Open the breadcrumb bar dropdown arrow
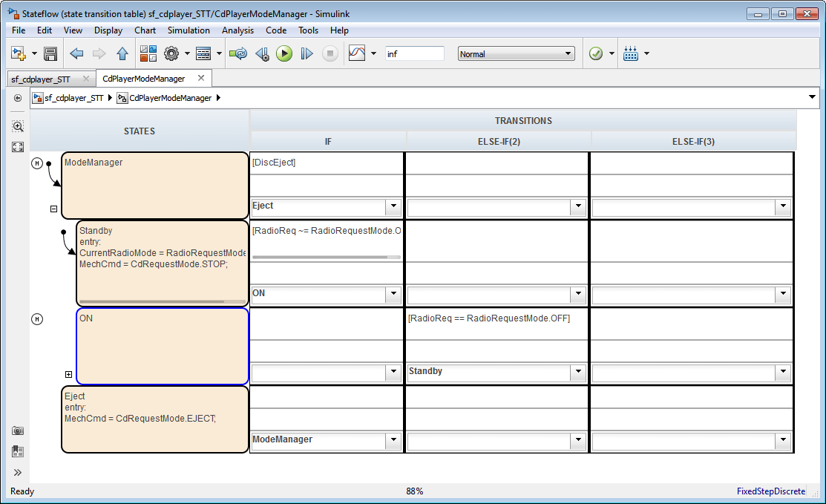This screenshot has width=826, height=504. coord(812,97)
